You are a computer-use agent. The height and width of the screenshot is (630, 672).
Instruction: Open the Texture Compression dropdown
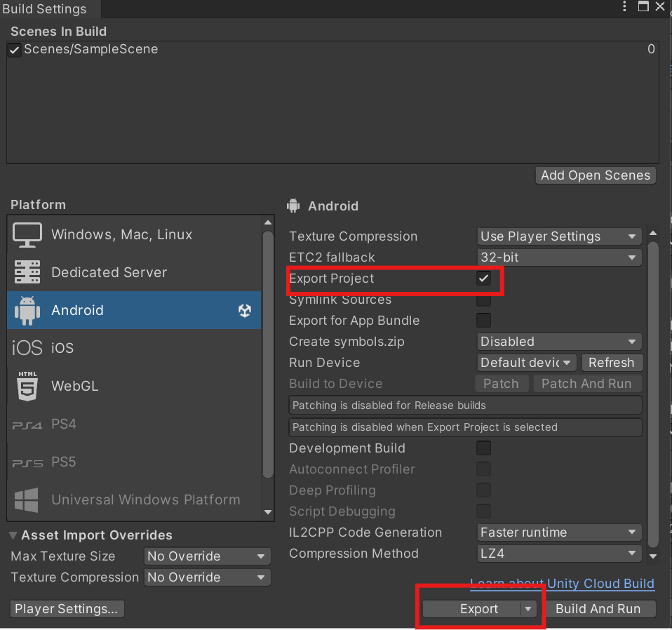click(x=558, y=236)
